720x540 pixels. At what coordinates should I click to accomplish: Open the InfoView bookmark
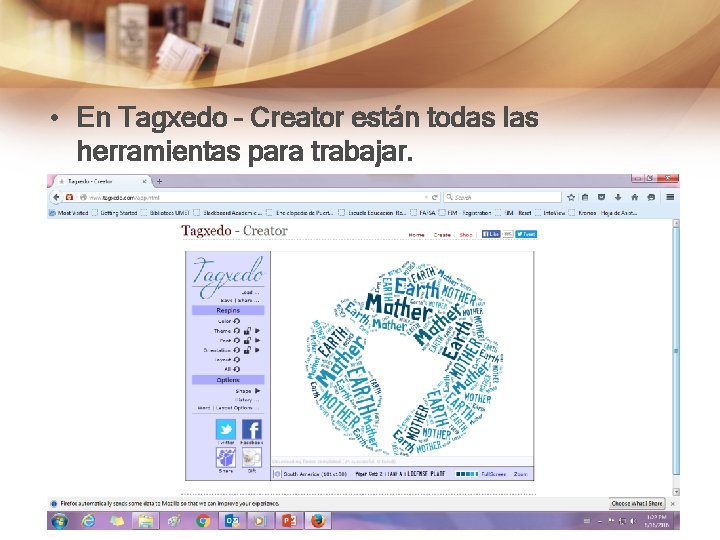point(550,213)
